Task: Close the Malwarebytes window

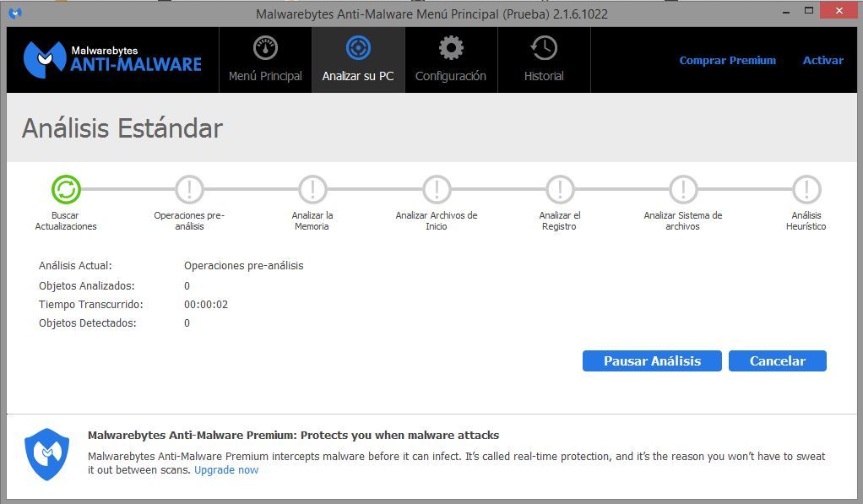Action: [x=839, y=10]
